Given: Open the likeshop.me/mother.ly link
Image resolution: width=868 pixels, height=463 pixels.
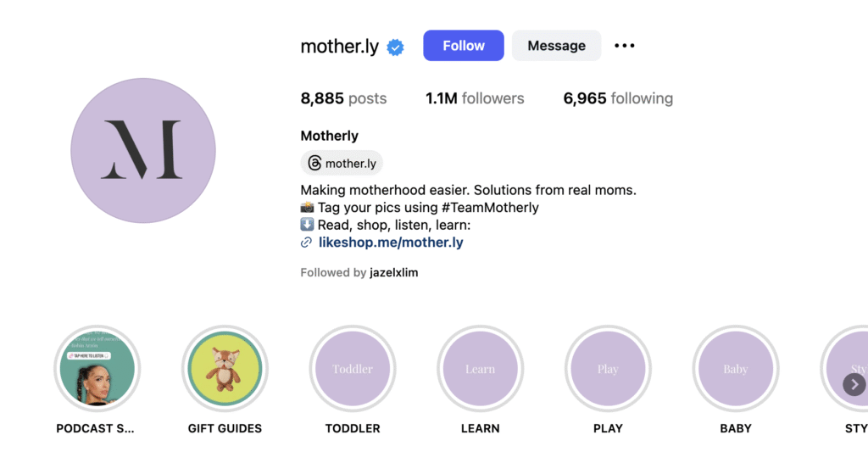Looking at the screenshot, I should coord(391,243).
